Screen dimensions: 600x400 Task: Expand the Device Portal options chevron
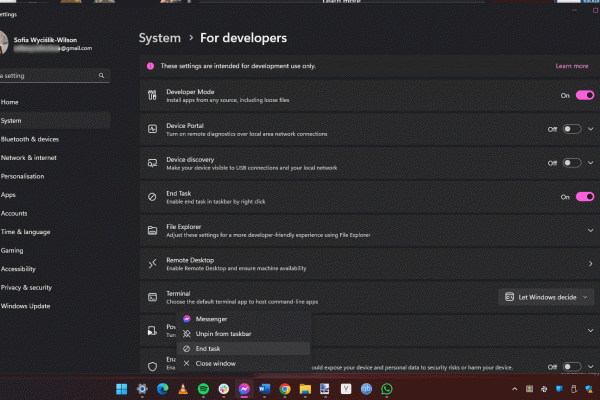[590, 129]
